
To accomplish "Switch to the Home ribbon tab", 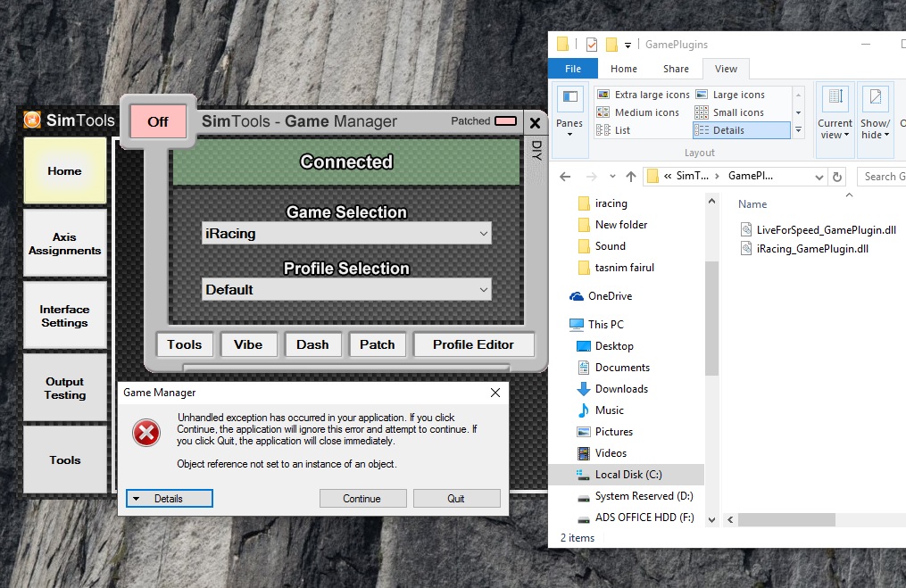I will (x=624, y=69).
